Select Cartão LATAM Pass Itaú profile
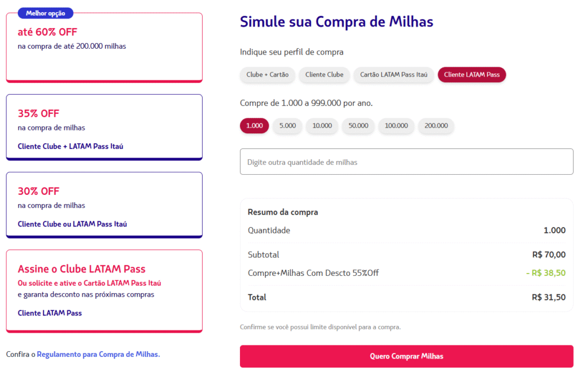Image resolution: width=588 pixels, height=377 pixels. [394, 75]
